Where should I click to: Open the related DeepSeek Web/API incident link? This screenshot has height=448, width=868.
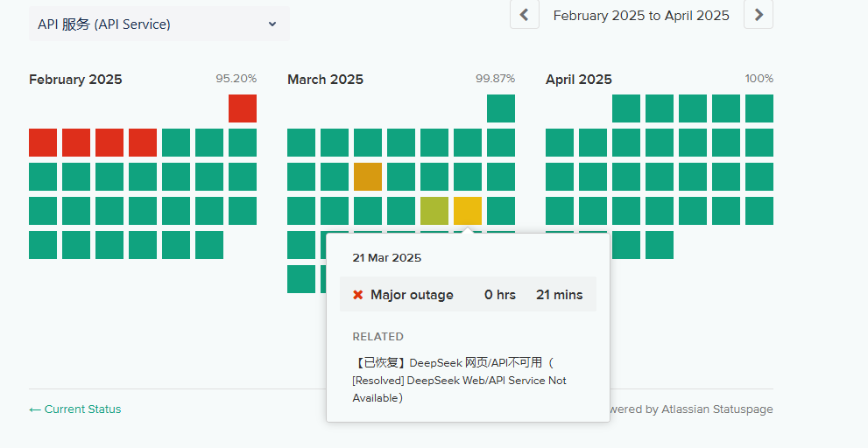click(460, 380)
